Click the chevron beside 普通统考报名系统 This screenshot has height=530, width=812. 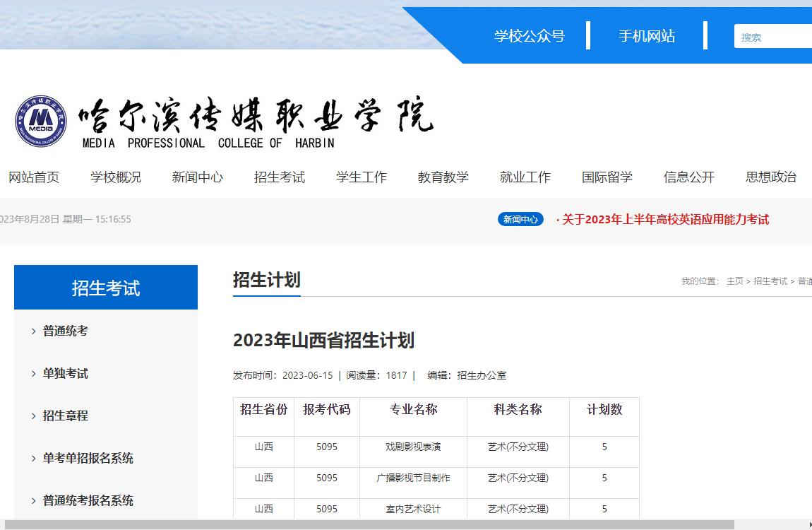33,501
